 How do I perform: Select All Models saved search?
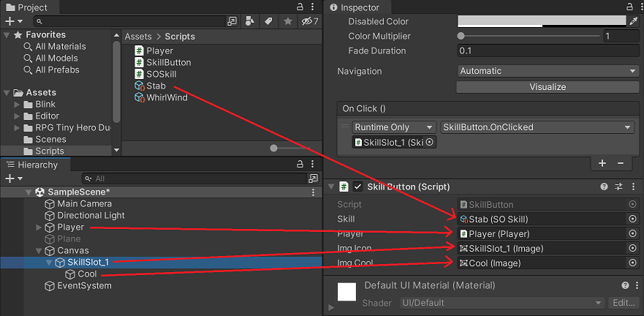(56, 59)
